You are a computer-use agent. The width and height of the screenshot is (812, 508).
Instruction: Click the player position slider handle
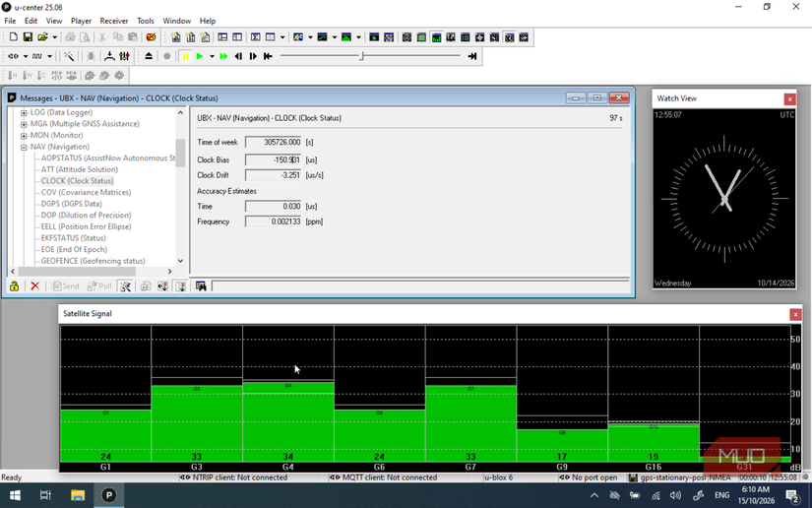(x=362, y=56)
